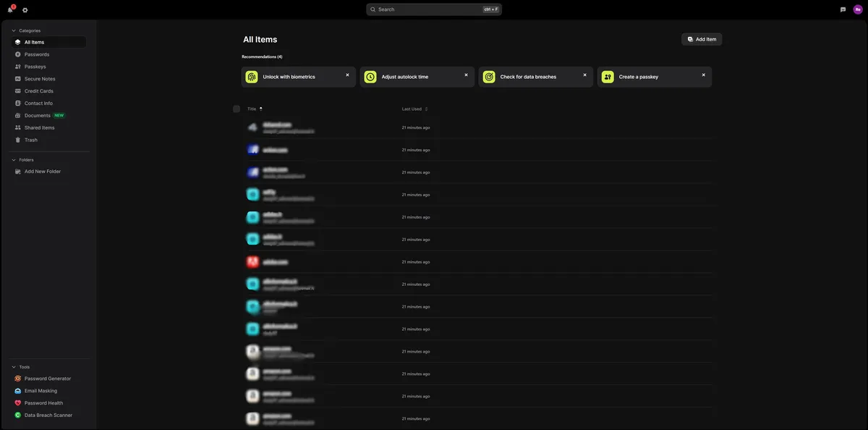Collapse the Tools section
The width and height of the screenshot is (868, 430).
14,367
